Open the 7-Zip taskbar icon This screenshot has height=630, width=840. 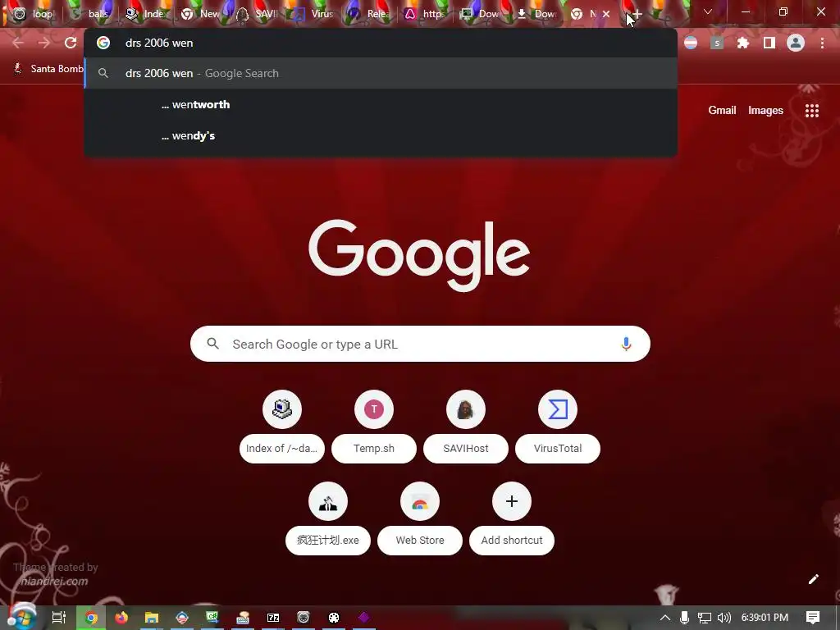point(273,618)
